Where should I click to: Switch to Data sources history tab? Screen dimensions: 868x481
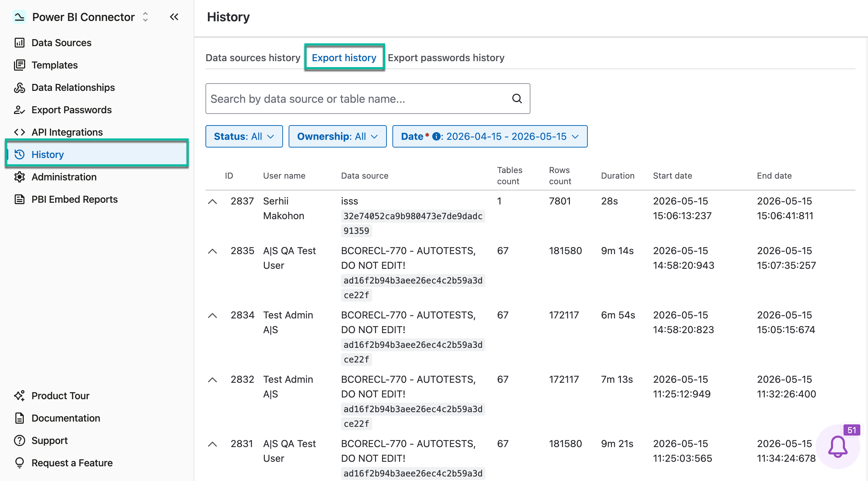(253, 58)
